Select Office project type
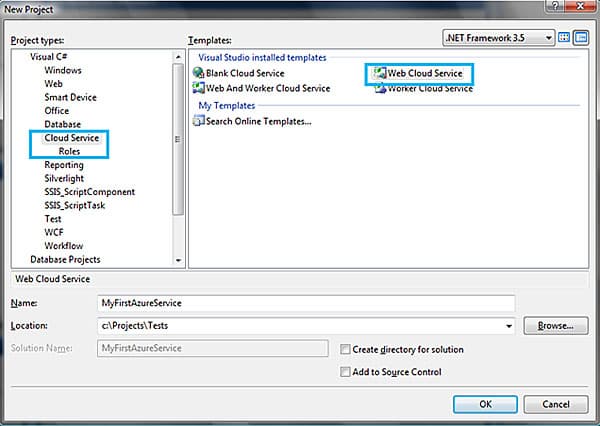The image size is (600, 426). [57, 111]
